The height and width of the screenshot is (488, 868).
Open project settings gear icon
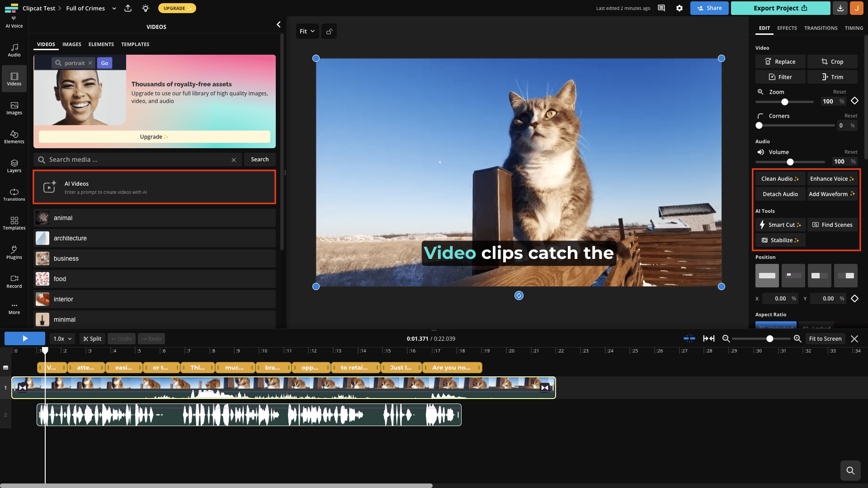coord(679,8)
